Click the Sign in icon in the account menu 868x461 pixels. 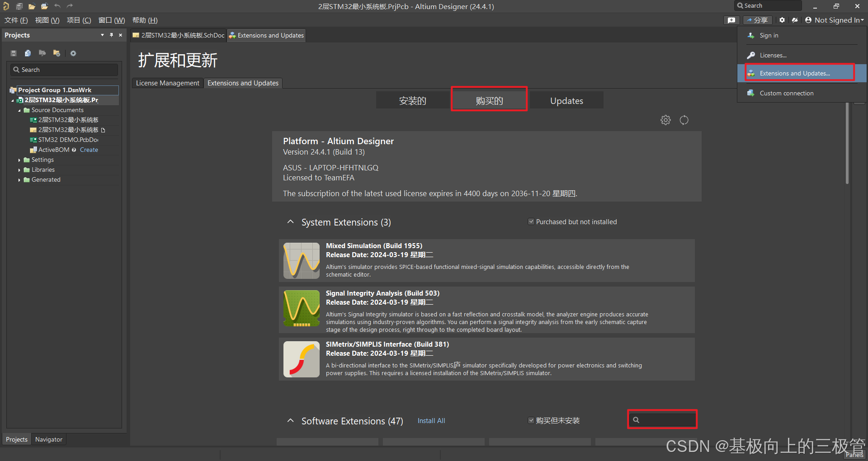click(751, 36)
